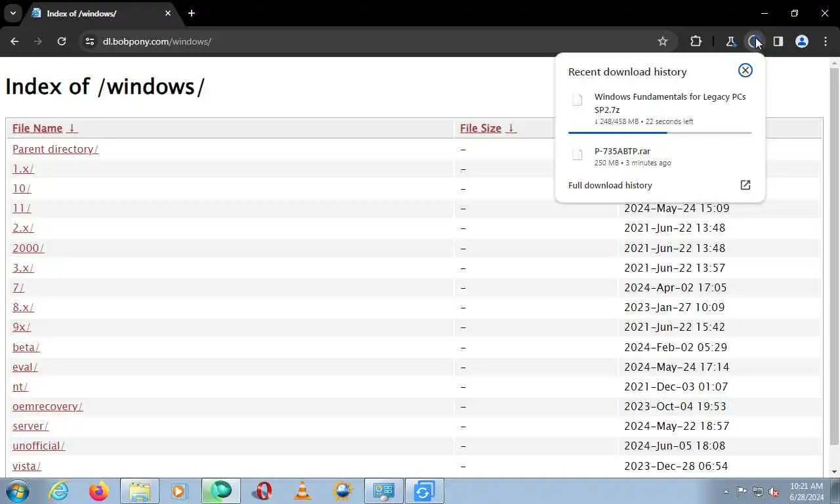Open the Windows Start menu
840x504 pixels.
[x=17, y=491]
